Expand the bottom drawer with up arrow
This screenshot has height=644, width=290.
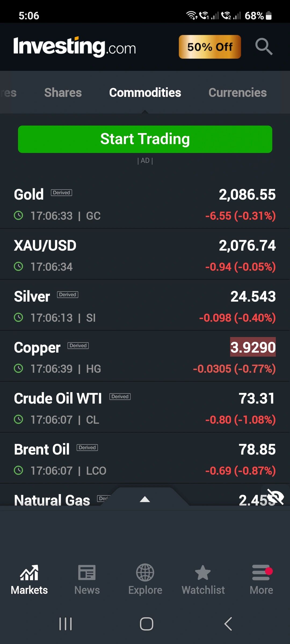pyautogui.click(x=145, y=499)
